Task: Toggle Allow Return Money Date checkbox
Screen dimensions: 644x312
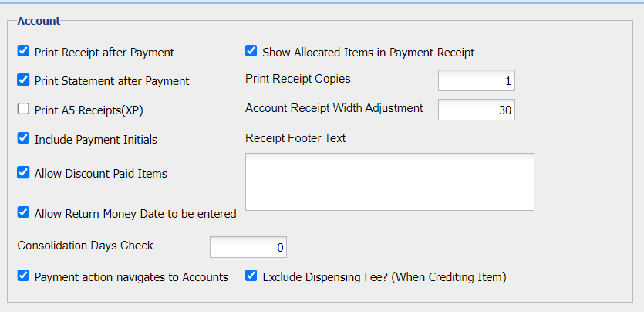Action: 23,212
